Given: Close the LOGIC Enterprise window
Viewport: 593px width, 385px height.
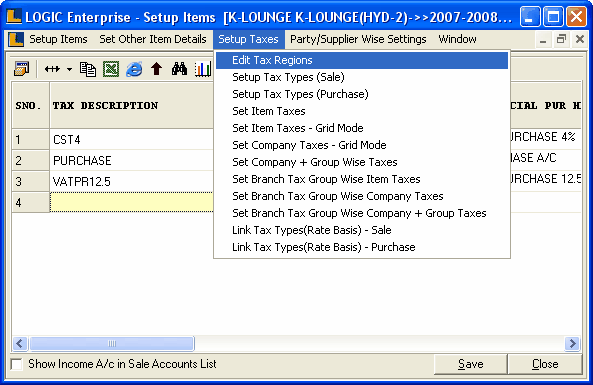Looking at the screenshot, I should pyautogui.click(x=576, y=17).
